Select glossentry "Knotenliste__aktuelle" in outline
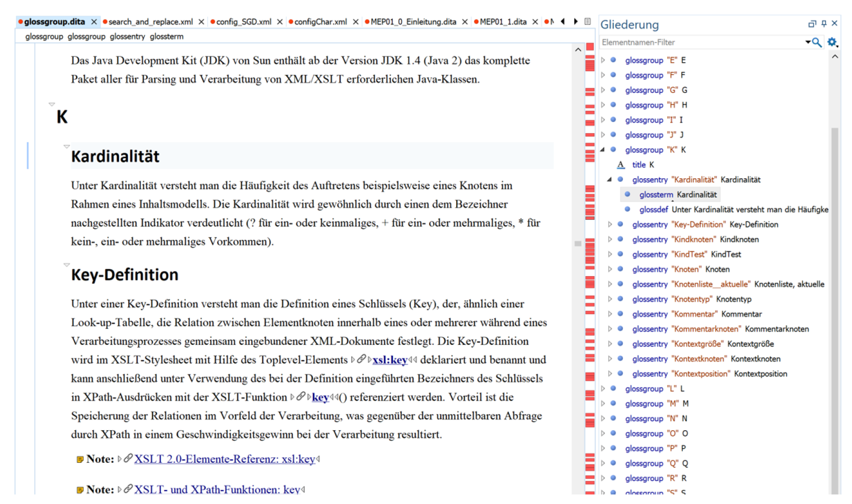Viewport: 852px width, 504px height. pos(728,284)
